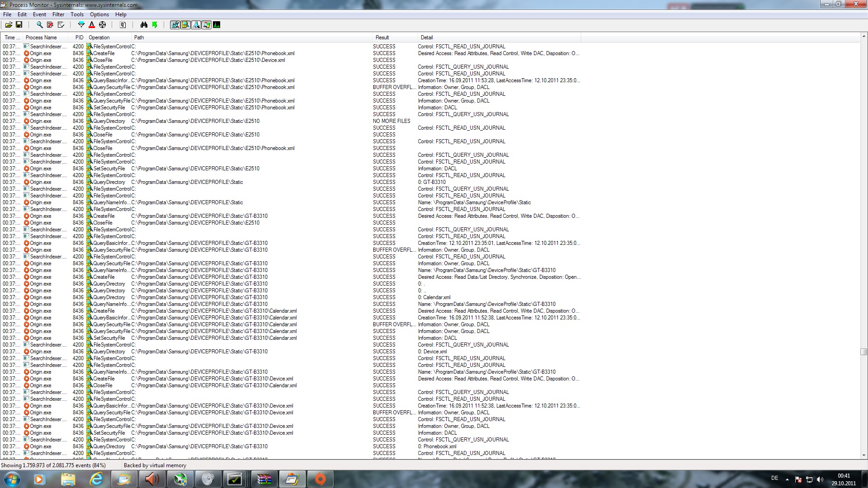Expand hidden tray icons arrow
Image resolution: width=868 pixels, height=488 pixels.
click(x=787, y=479)
